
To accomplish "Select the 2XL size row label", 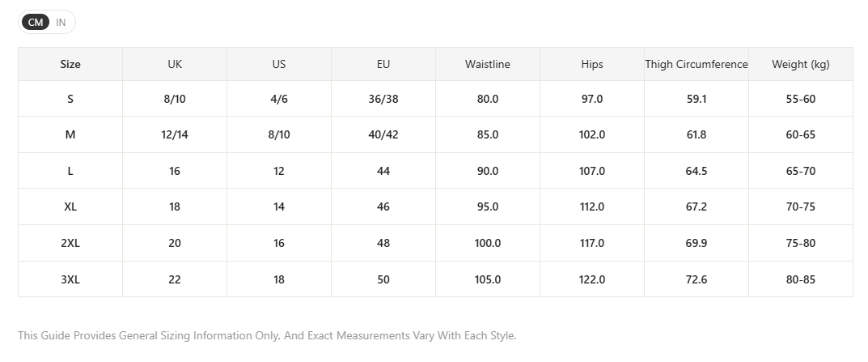I will pyautogui.click(x=70, y=244).
